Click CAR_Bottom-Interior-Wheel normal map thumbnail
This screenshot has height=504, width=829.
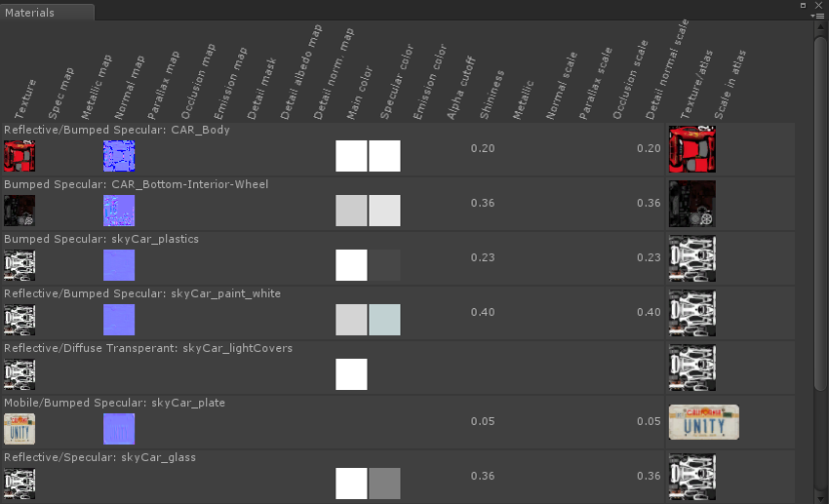(x=119, y=211)
